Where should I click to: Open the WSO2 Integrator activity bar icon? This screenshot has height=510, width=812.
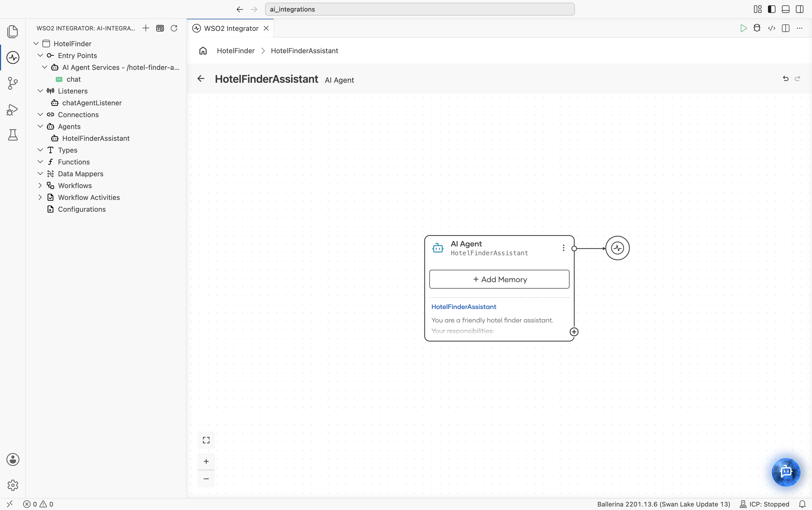point(12,57)
